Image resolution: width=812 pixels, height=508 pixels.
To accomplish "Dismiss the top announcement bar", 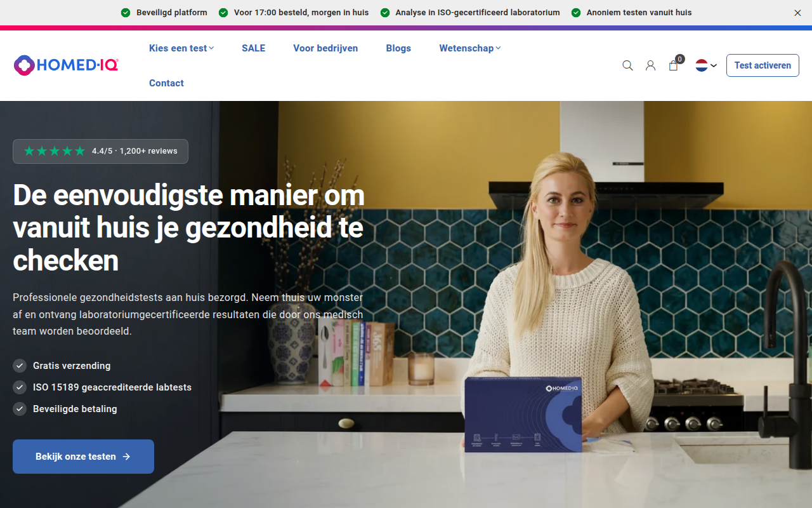I will coord(797,13).
